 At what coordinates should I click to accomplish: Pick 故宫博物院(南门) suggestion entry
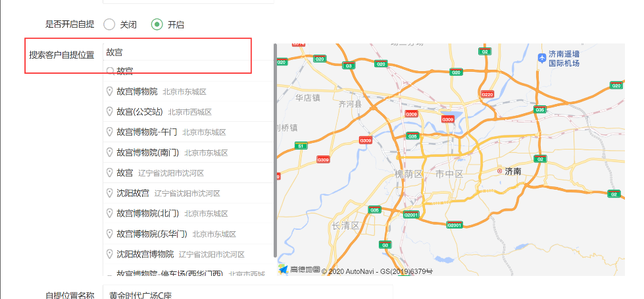tap(189, 153)
